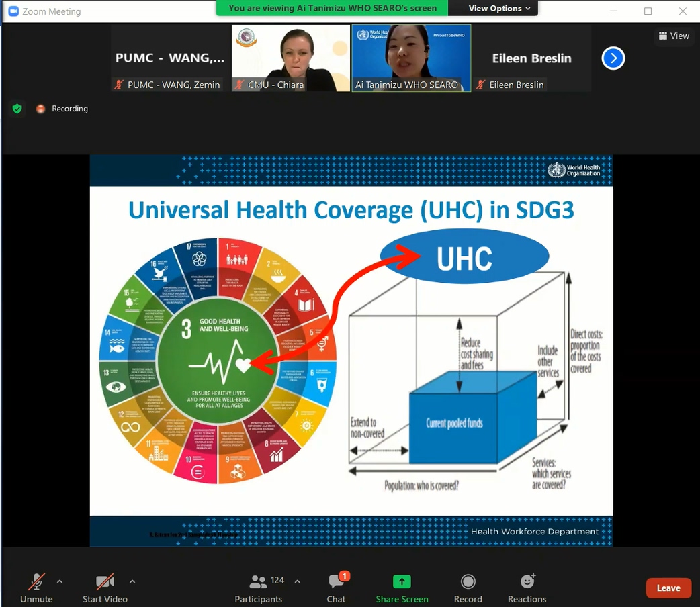Expand the arrow next to Participants
This screenshot has width=700, height=607.
(x=298, y=581)
